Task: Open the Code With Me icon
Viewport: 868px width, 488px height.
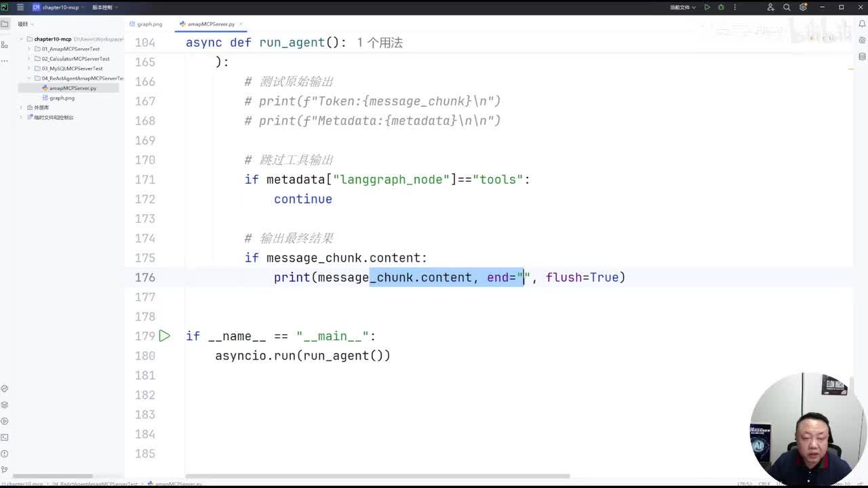Action: tap(770, 7)
